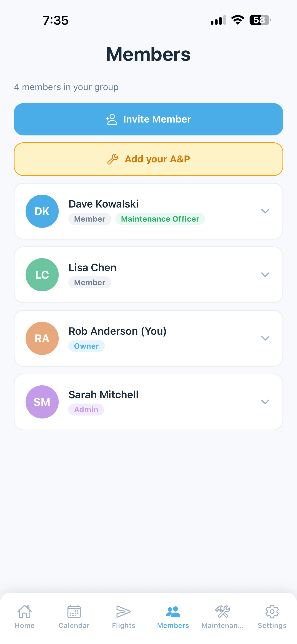Viewport: 297px width, 644px height.
Task: Expand Lisa Chen's member details
Action: [x=265, y=275]
